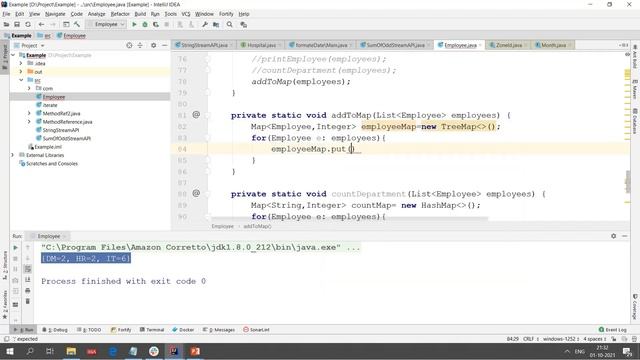Hide the Project panel with minus icon
This screenshot has width=640, height=360.
pos(164,45)
